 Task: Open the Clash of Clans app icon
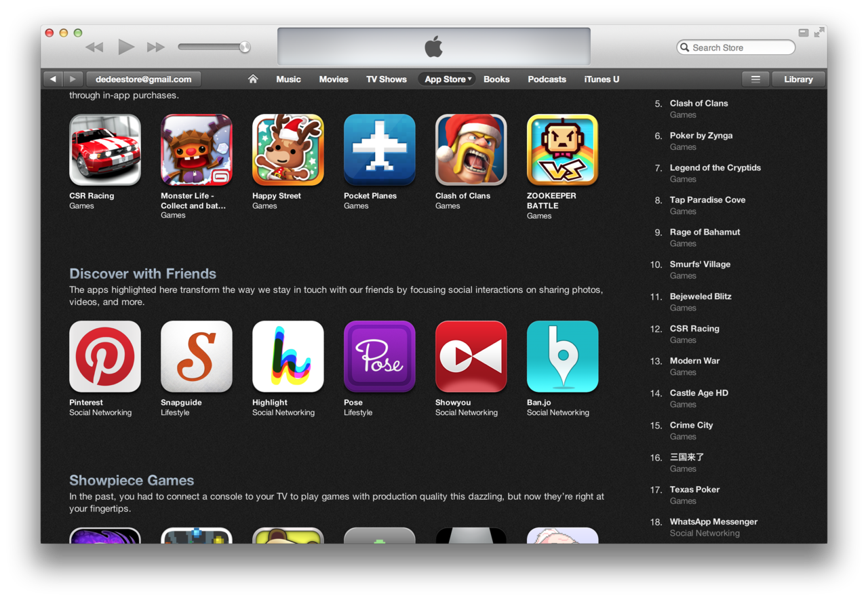[x=471, y=149]
